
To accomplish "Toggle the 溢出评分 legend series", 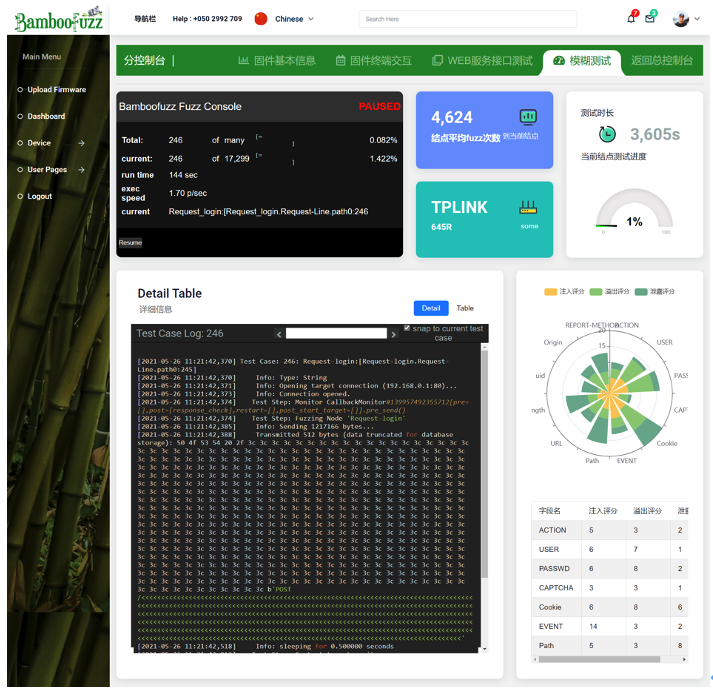I will point(609,292).
